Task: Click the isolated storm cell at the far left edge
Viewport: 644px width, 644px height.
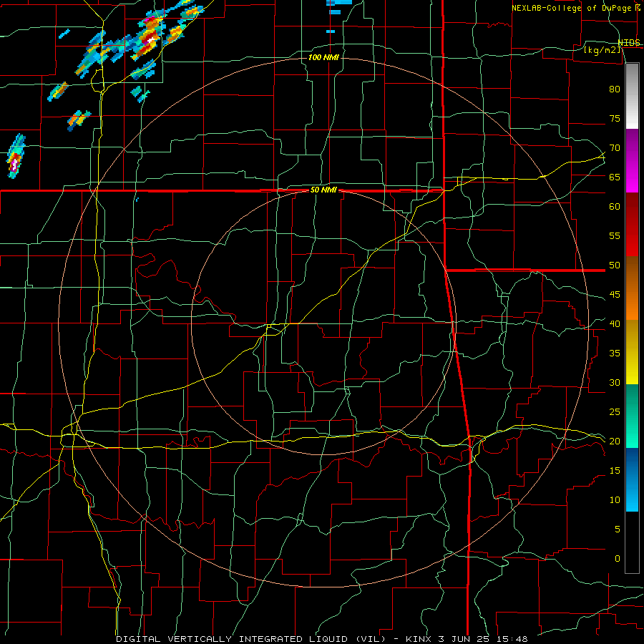Action: (x=16, y=156)
